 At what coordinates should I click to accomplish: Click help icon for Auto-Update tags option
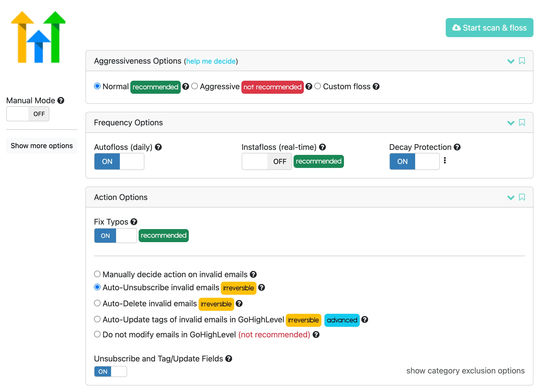(365, 320)
